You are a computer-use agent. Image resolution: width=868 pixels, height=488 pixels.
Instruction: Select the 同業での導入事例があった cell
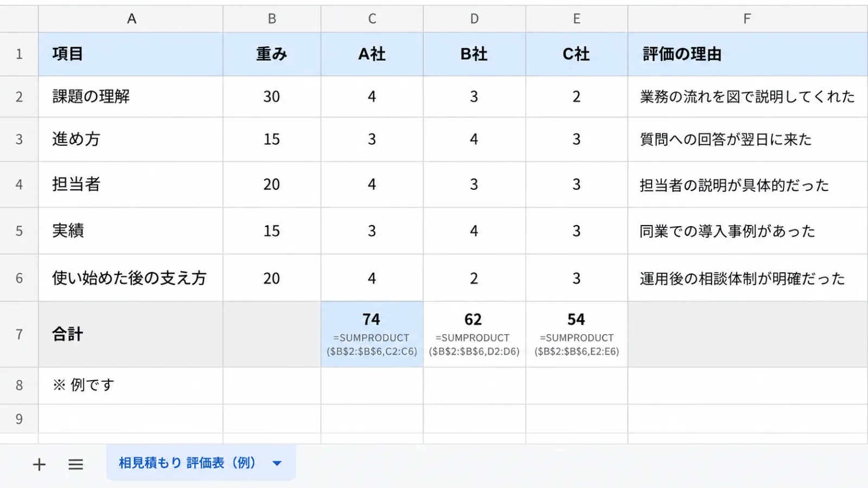(748, 230)
